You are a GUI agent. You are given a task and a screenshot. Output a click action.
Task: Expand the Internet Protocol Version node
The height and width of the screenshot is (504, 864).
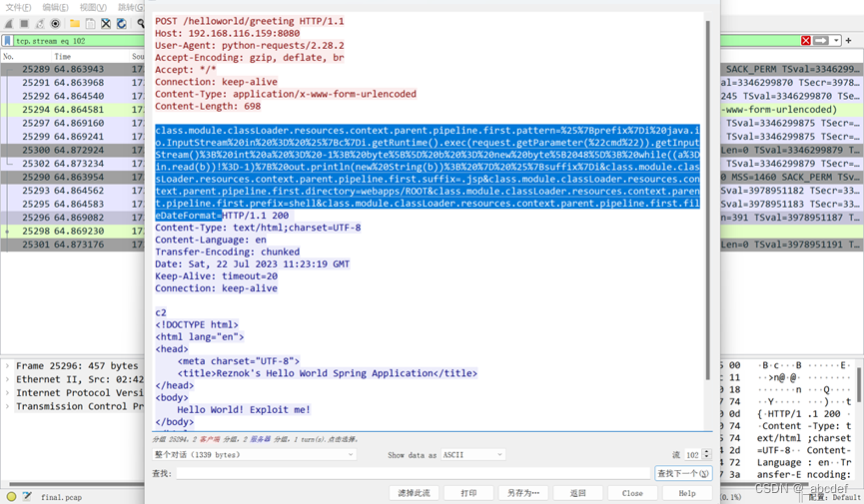click(7, 393)
